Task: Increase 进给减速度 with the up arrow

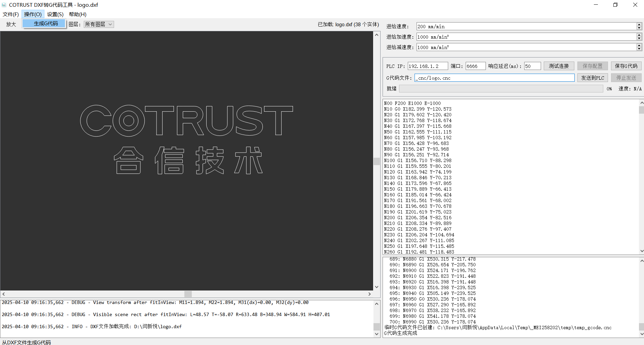Action: 639,45
